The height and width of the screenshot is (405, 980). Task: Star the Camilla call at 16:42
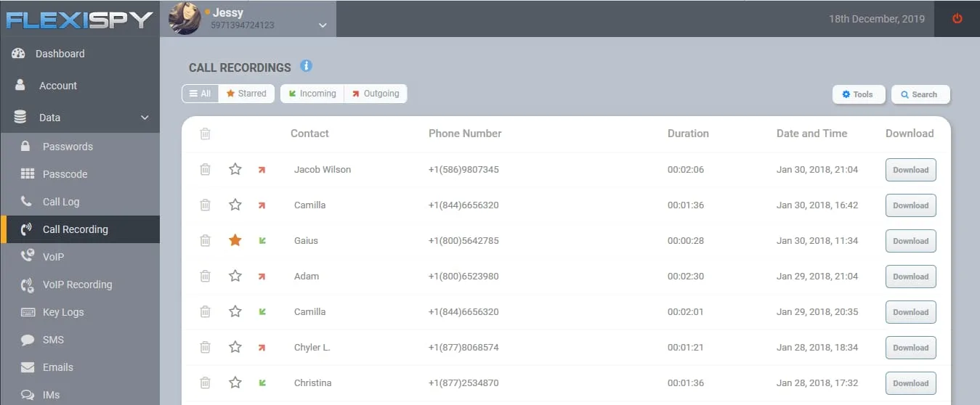click(235, 205)
